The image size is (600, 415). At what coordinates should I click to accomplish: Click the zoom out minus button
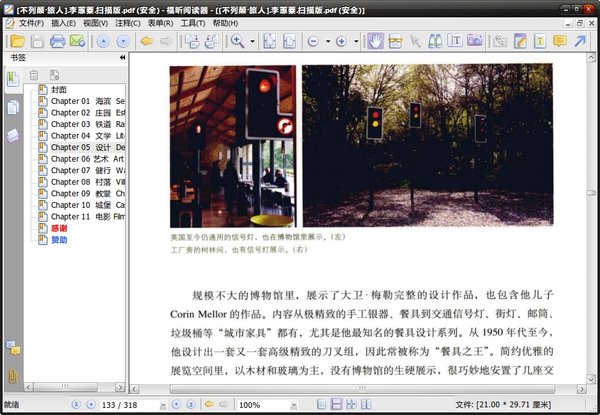coord(313,41)
